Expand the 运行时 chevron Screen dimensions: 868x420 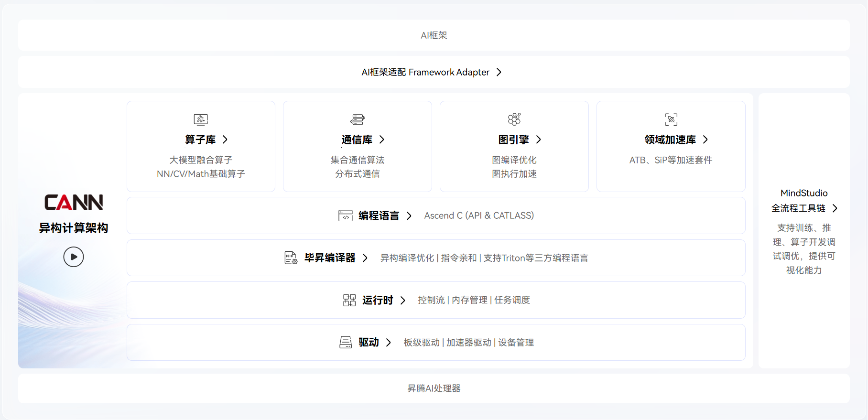coord(403,301)
